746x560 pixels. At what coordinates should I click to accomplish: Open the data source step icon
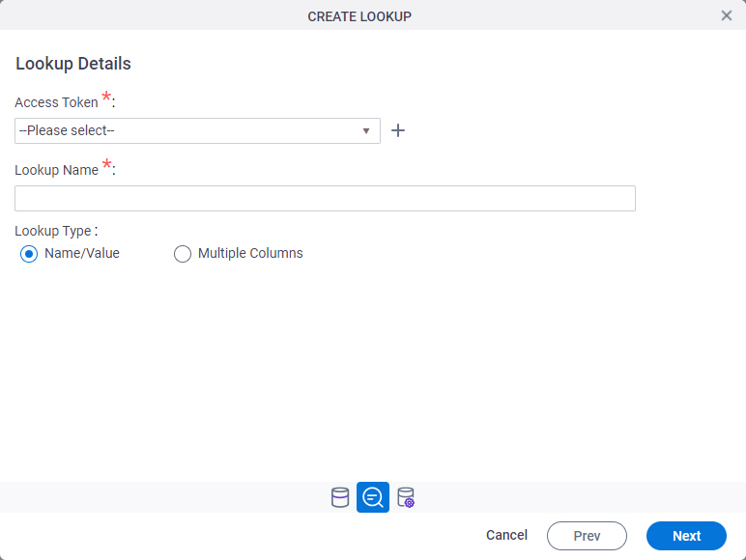(x=340, y=498)
